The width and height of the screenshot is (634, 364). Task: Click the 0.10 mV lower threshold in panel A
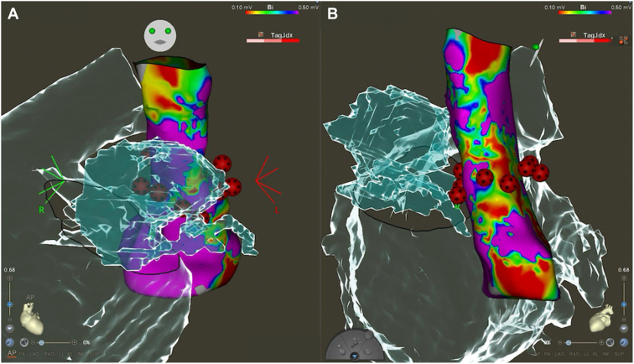(x=240, y=8)
